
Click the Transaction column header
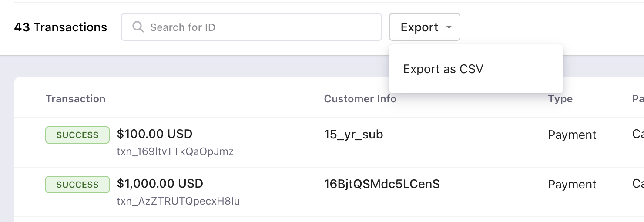75,99
